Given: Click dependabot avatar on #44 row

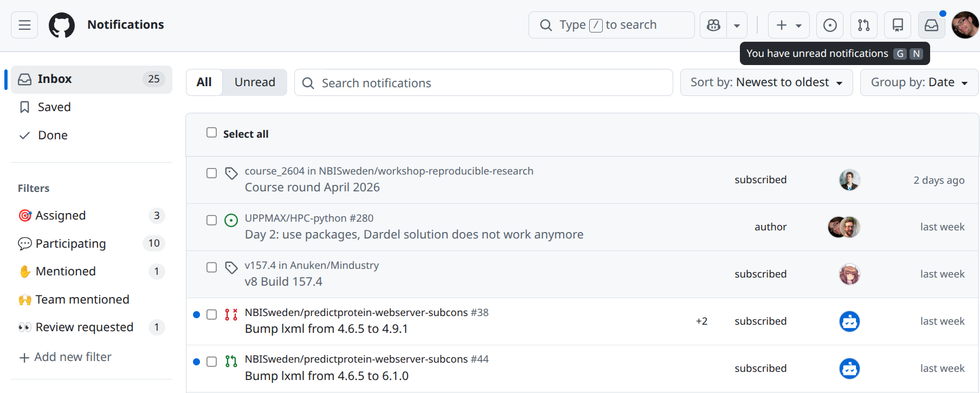Looking at the screenshot, I should [849, 369].
